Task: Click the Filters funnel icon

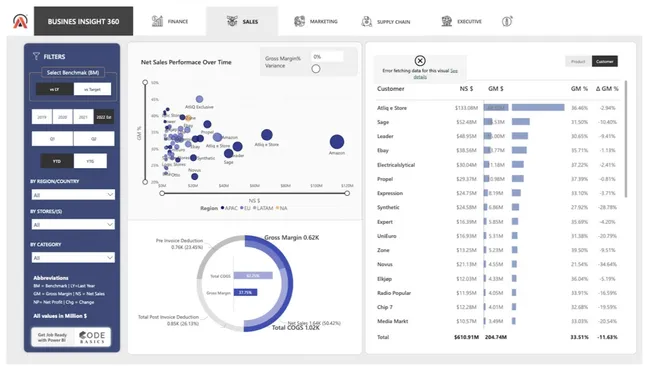Action: (36, 56)
